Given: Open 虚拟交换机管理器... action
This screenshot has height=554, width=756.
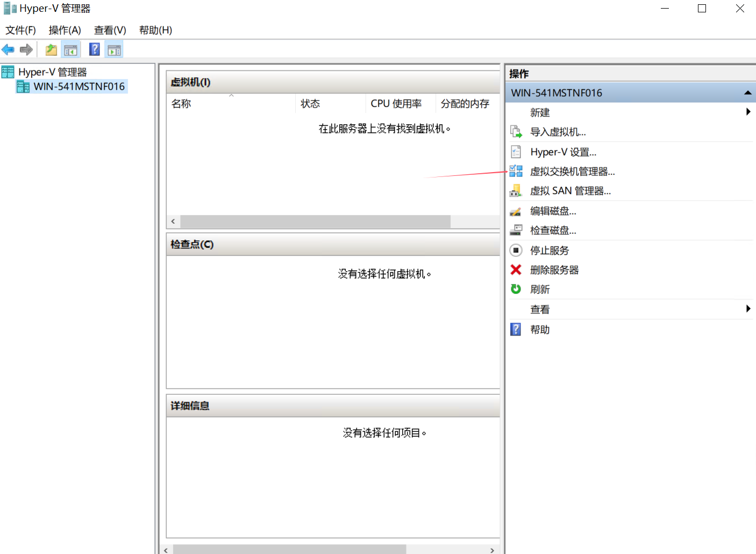Looking at the screenshot, I should pos(572,171).
